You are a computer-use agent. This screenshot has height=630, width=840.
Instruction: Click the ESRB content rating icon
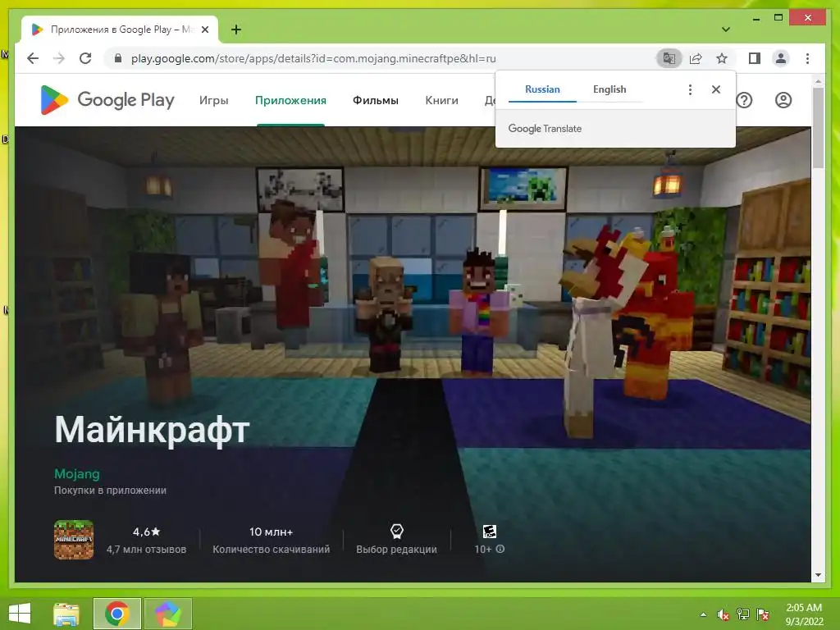click(490, 531)
